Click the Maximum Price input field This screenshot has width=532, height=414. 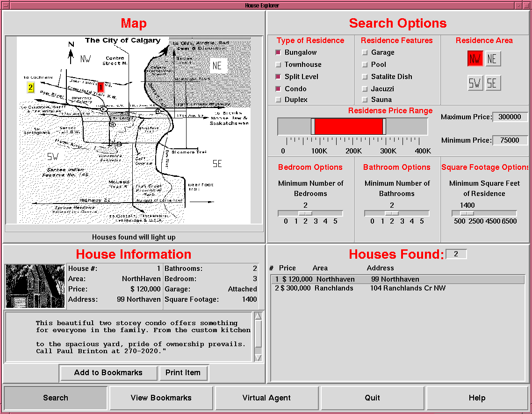[510, 117]
